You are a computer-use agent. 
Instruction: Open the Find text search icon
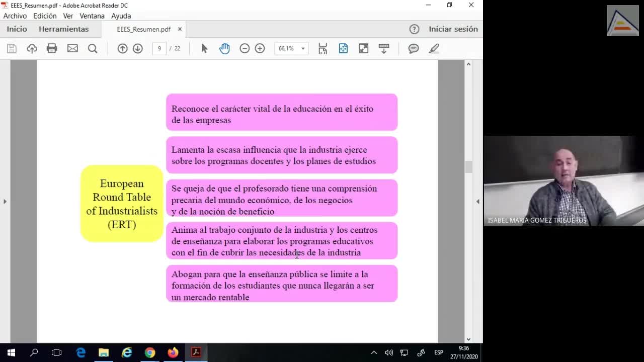pyautogui.click(x=93, y=48)
